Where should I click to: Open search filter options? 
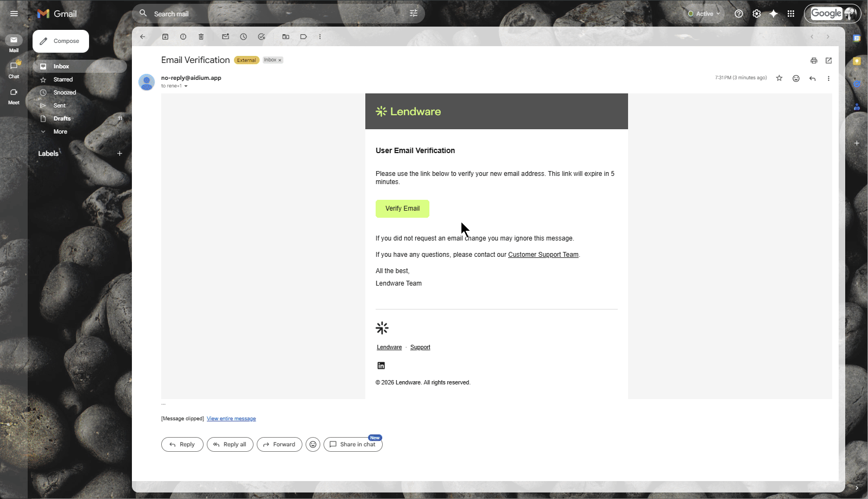point(414,14)
